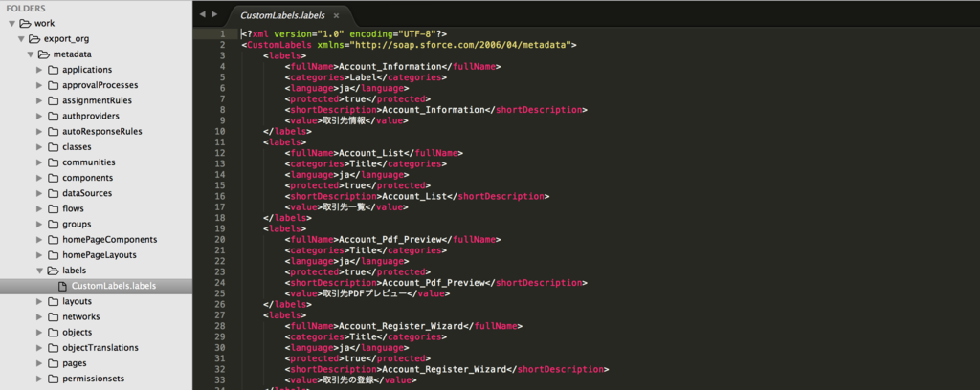Click the flows folder icon
The height and width of the screenshot is (390, 980).
click(54, 209)
